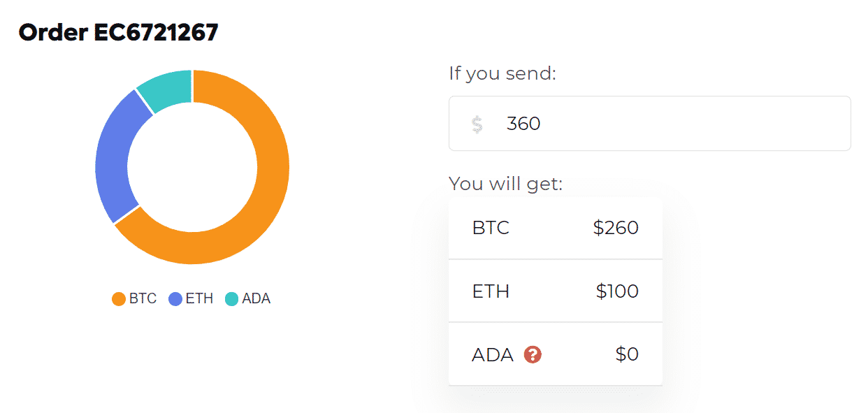Click the dollar sign icon in the input
Screen dimensions: 868x413
477,124
